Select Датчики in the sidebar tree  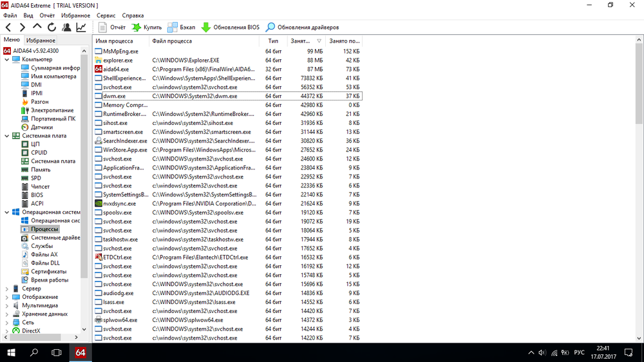[42, 127]
